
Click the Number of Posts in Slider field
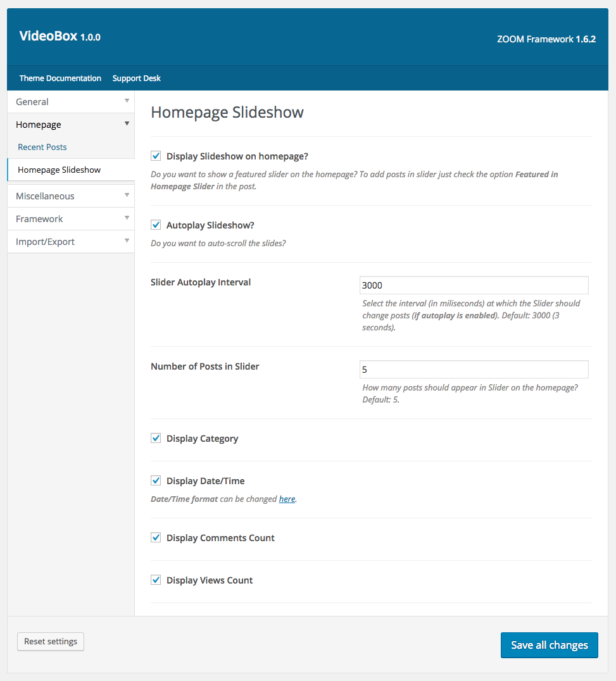tap(474, 369)
